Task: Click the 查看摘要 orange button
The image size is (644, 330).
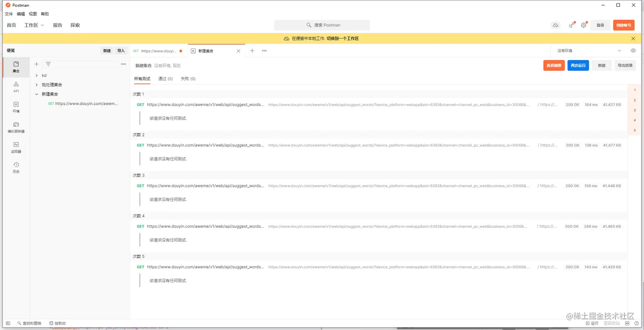Action: pyautogui.click(x=554, y=66)
